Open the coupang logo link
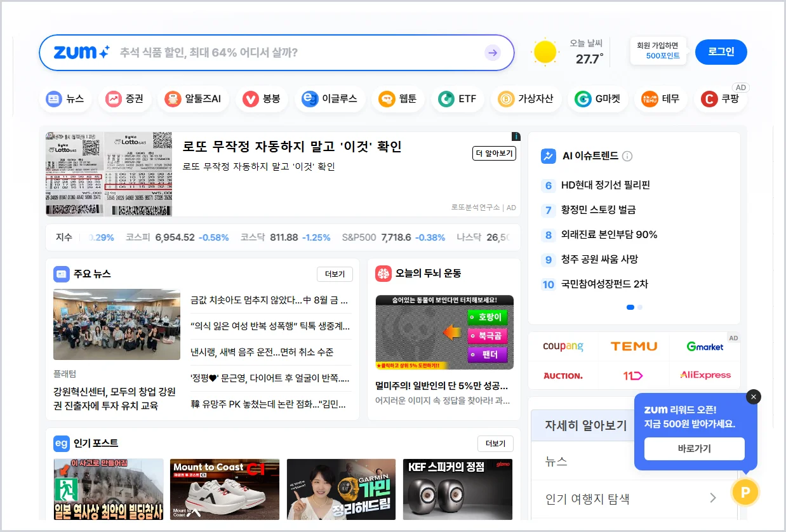786x532 pixels. tap(563, 347)
